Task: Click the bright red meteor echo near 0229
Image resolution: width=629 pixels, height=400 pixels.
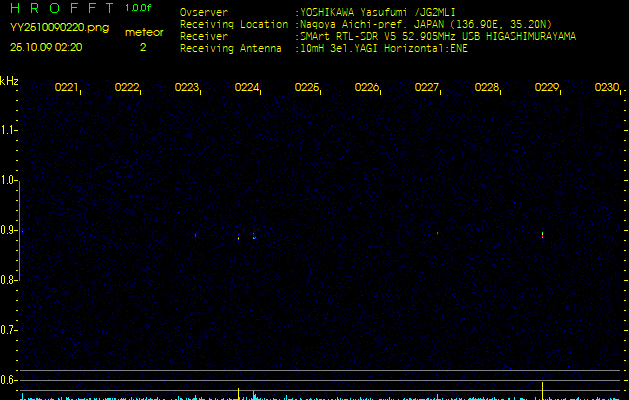Action: coord(542,235)
